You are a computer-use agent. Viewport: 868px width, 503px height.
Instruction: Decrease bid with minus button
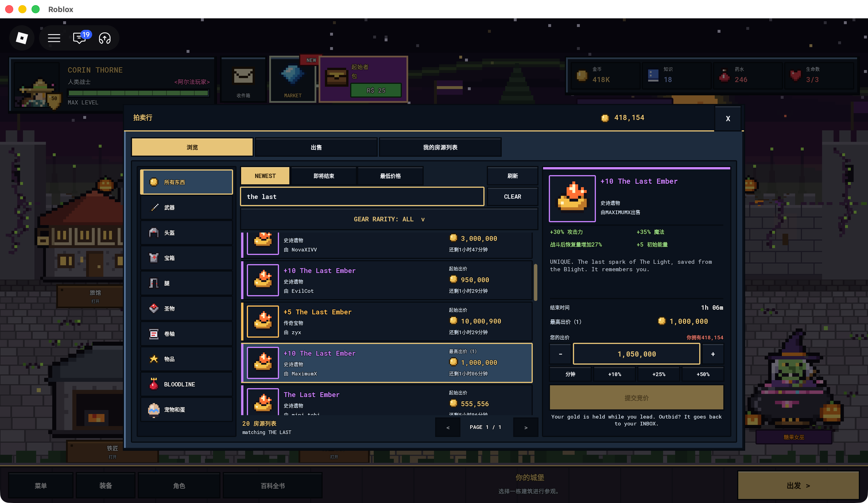(x=560, y=354)
